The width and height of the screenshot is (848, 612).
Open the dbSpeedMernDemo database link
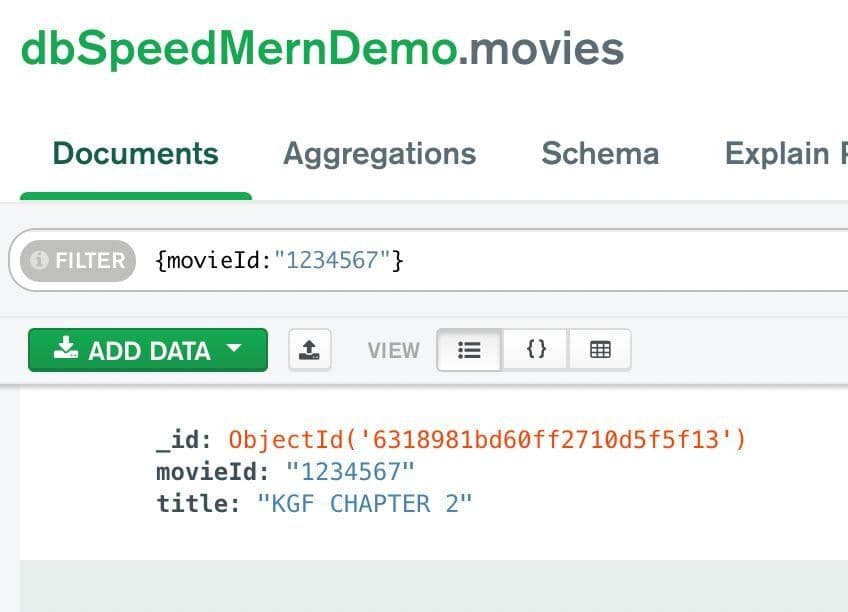click(238, 49)
